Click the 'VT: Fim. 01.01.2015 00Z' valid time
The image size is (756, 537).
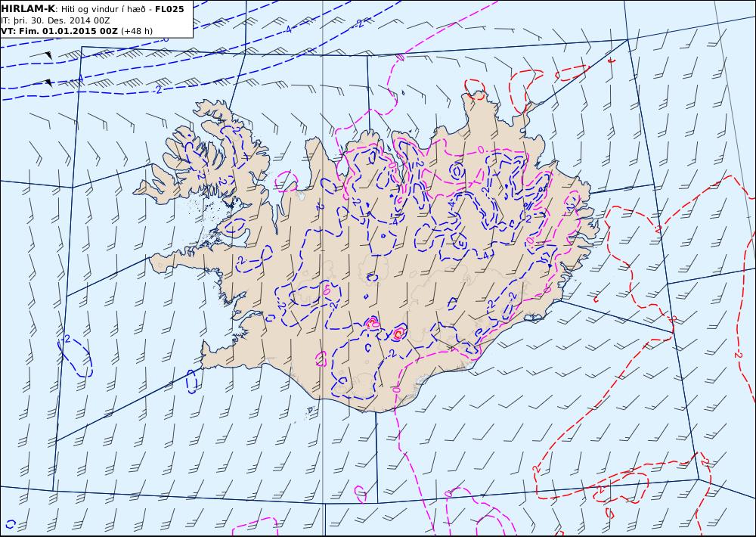59,31
